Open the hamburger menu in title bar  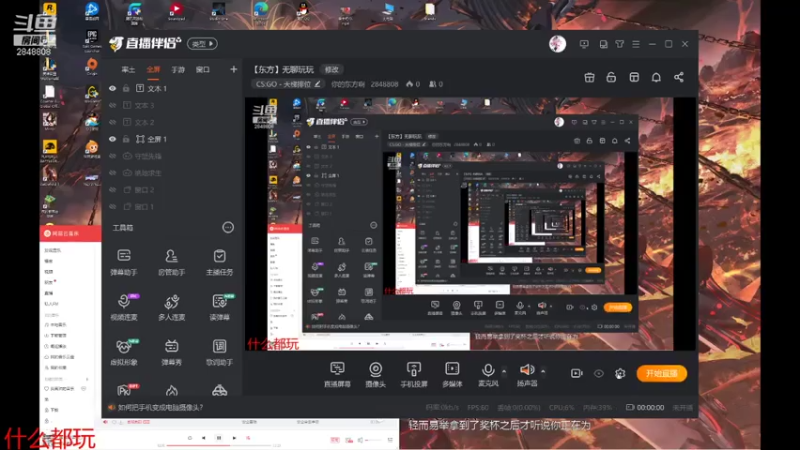point(636,44)
